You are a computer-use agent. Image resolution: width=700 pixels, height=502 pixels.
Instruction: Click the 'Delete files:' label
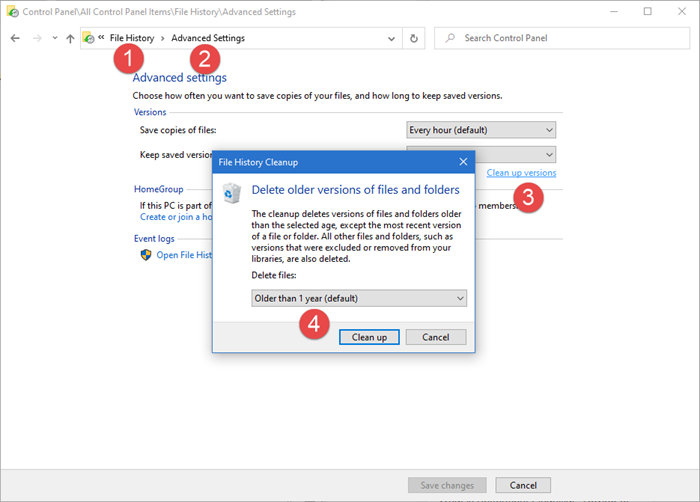274,276
